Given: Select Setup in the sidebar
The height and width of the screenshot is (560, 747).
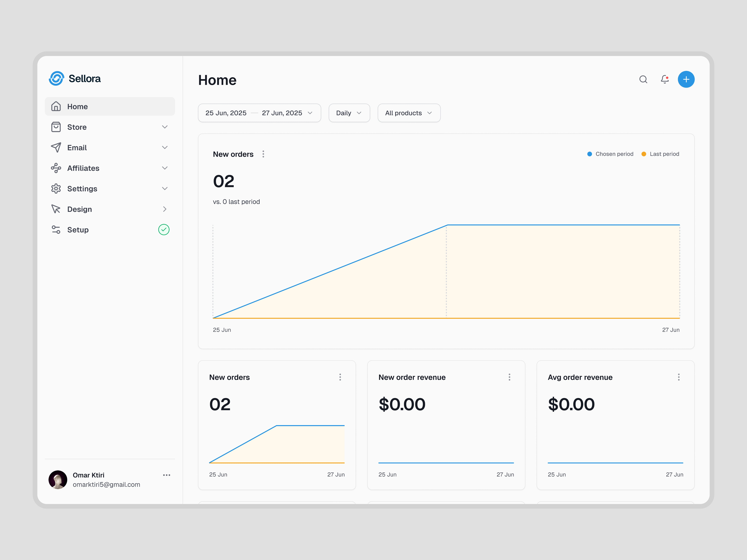Looking at the screenshot, I should [x=78, y=229].
